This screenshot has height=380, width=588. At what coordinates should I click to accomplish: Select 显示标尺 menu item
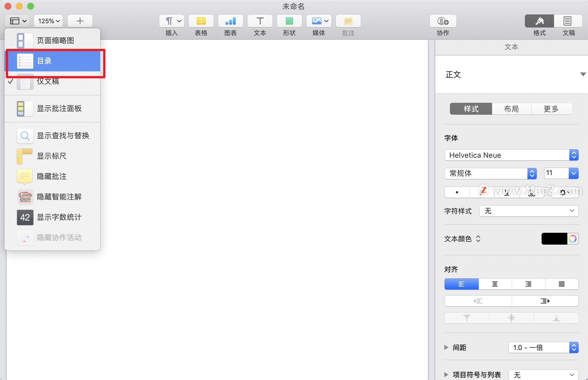pos(52,156)
